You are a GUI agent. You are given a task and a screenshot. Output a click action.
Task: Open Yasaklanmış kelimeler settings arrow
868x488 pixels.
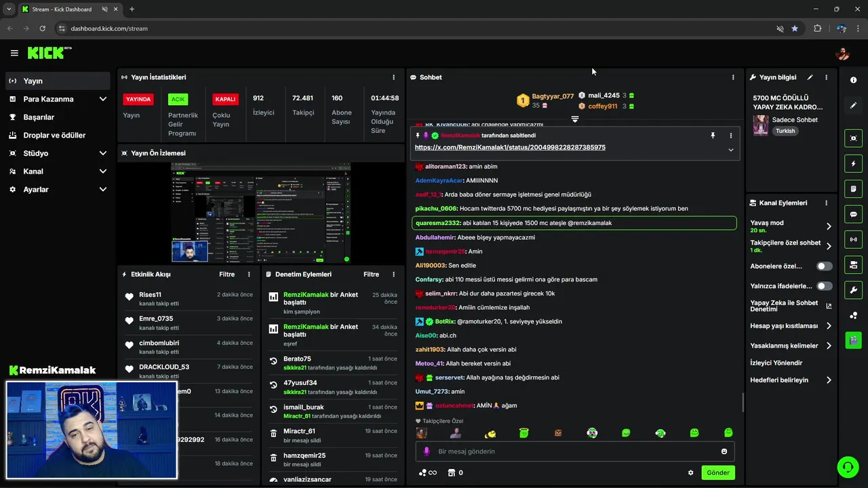tap(829, 346)
